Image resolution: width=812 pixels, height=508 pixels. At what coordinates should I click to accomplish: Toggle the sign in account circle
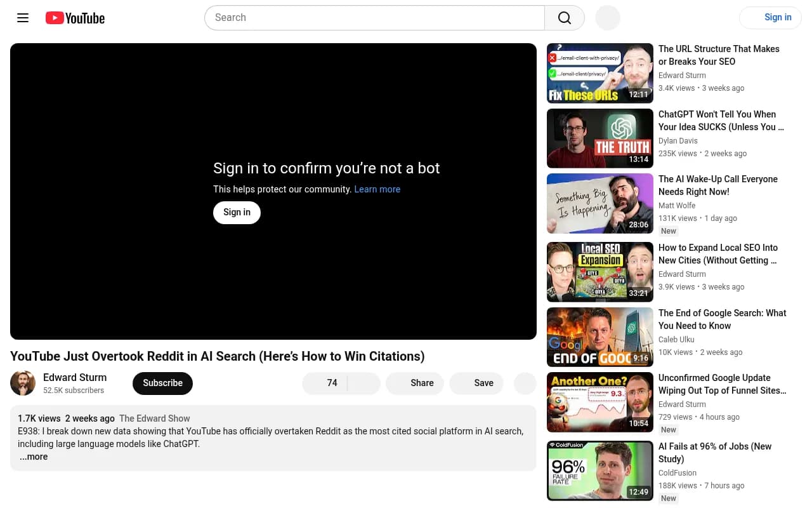[x=607, y=18]
